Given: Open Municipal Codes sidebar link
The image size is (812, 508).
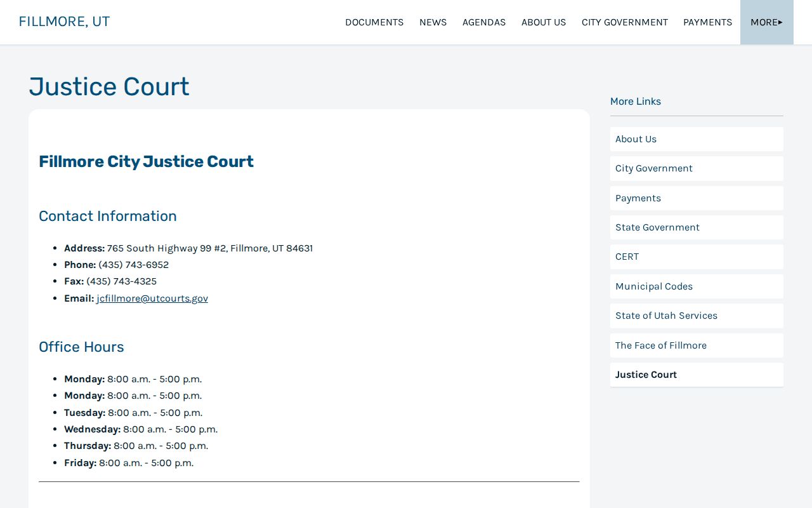Looking at the screenshot, I should point(697,286).
